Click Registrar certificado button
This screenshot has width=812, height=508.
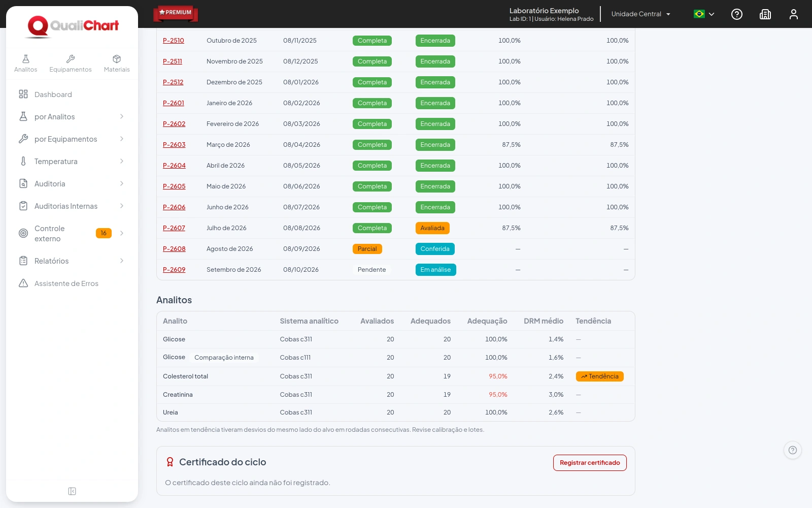pyautogui.click(x=590, y=463)
